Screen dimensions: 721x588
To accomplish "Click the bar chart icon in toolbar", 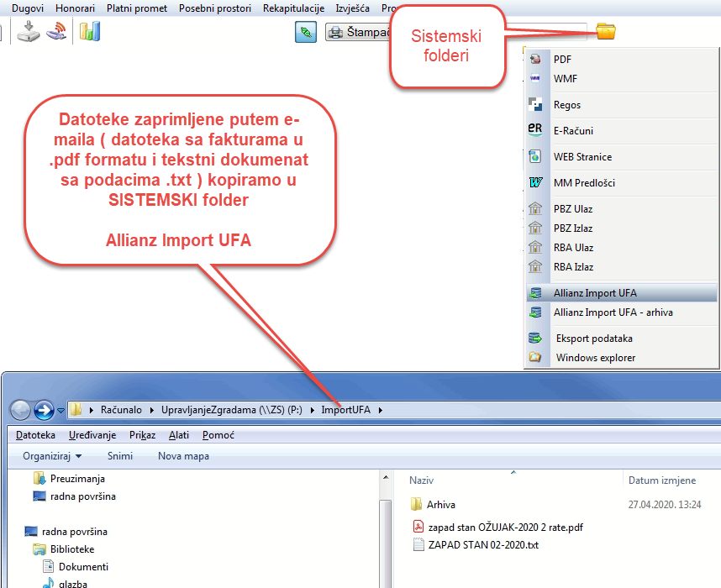I will coord(90,32).
